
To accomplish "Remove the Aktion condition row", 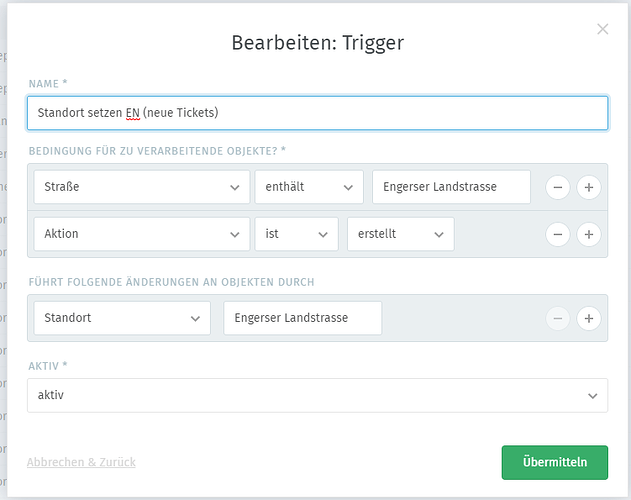I will pyautogui.click(x=558, y=234).
